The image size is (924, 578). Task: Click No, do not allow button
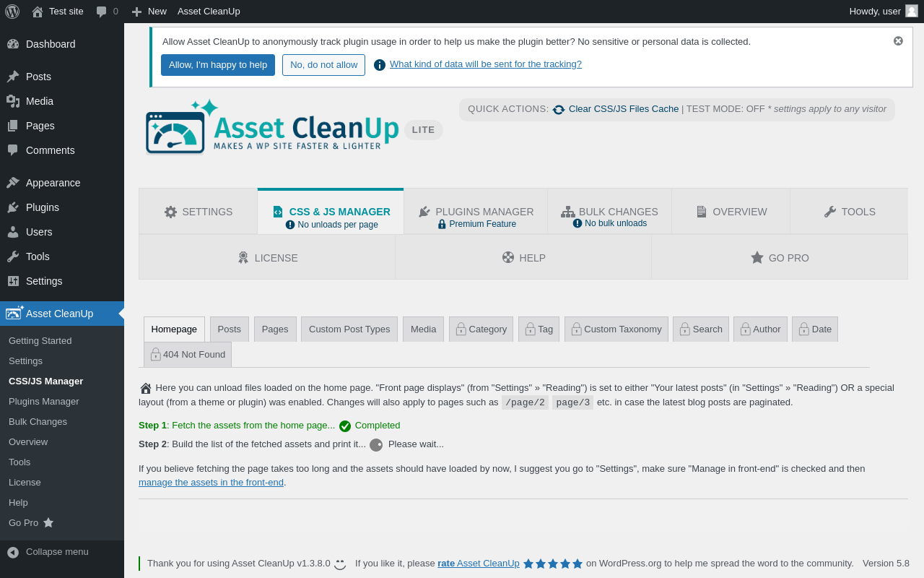coord(323,65)
